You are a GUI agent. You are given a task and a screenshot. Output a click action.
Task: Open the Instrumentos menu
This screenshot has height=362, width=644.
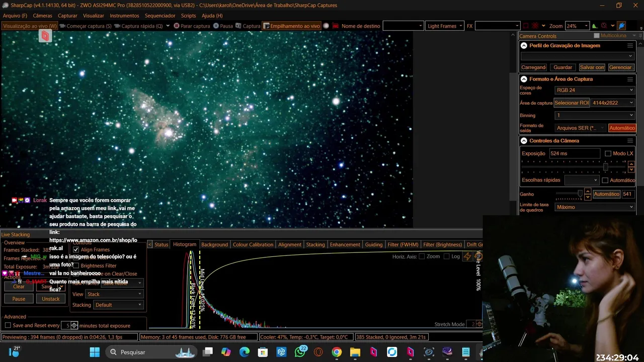pos(124,16)
